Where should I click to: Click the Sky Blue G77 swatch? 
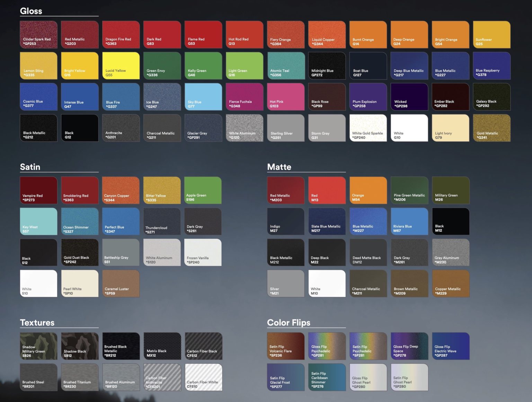pyautogui.click(x=203, y=97)
